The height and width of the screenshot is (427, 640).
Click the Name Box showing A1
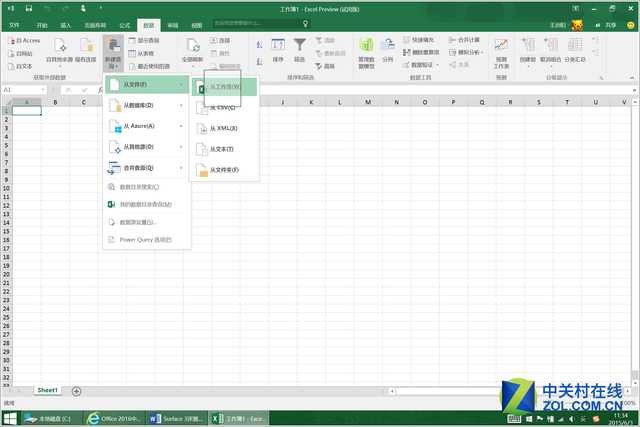24,90
